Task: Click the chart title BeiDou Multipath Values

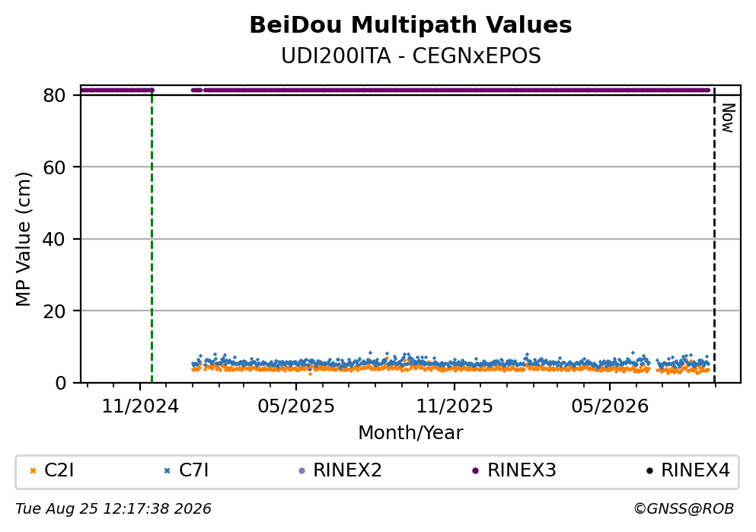Action: point(410,25)
